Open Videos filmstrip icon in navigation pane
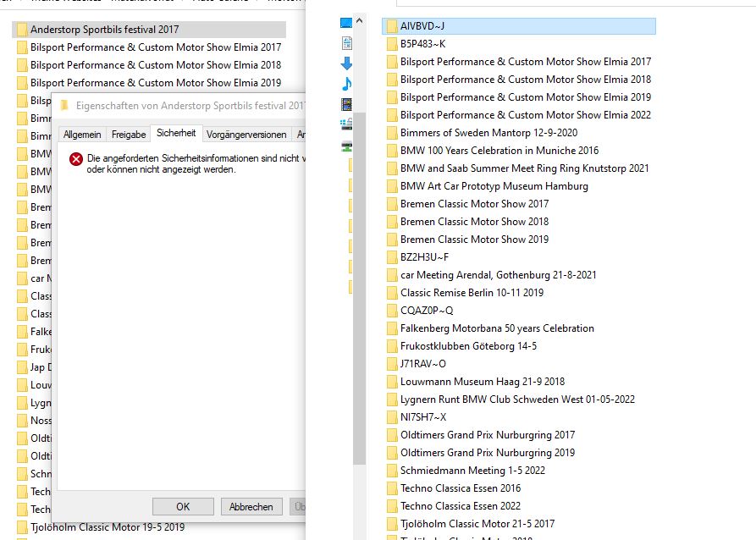 click(x=346, y=104)
